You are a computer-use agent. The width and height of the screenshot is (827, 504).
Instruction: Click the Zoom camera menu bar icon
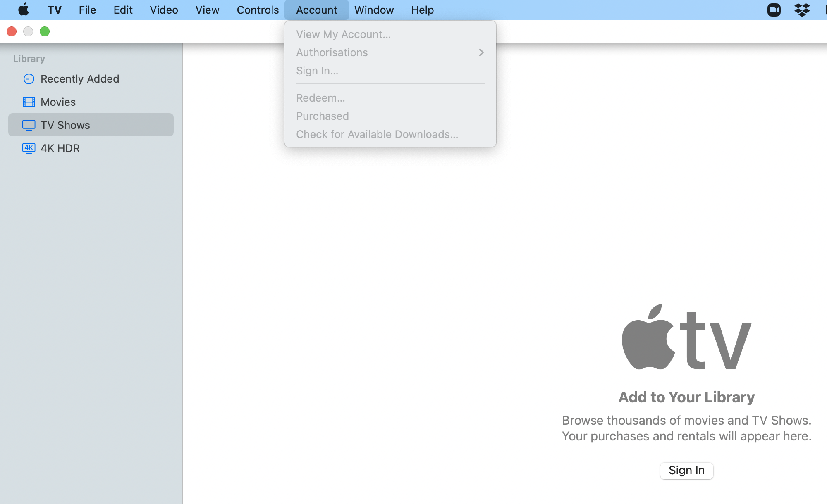click(774, 10)
